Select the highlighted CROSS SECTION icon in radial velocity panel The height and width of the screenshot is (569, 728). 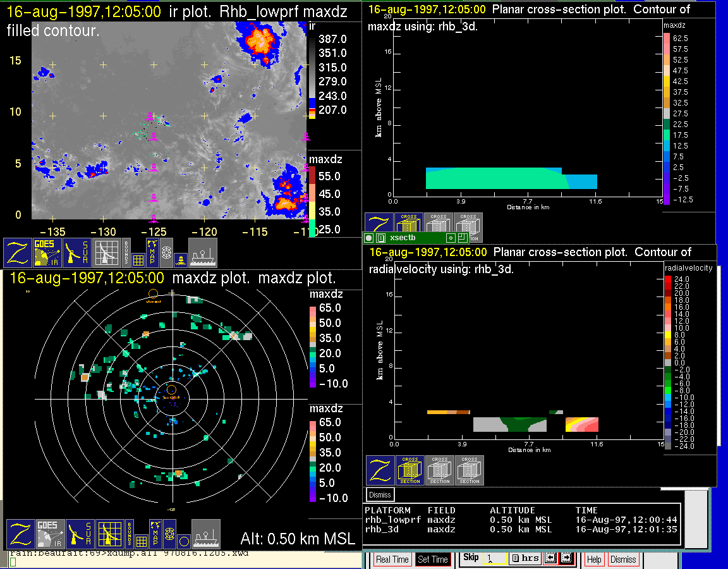[x=410, y=470]
